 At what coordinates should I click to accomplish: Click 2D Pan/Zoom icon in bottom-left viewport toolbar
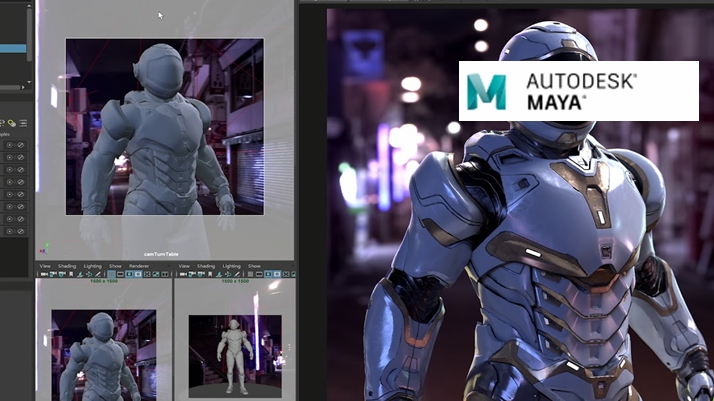pyautogui.click(x=89, y=274)
